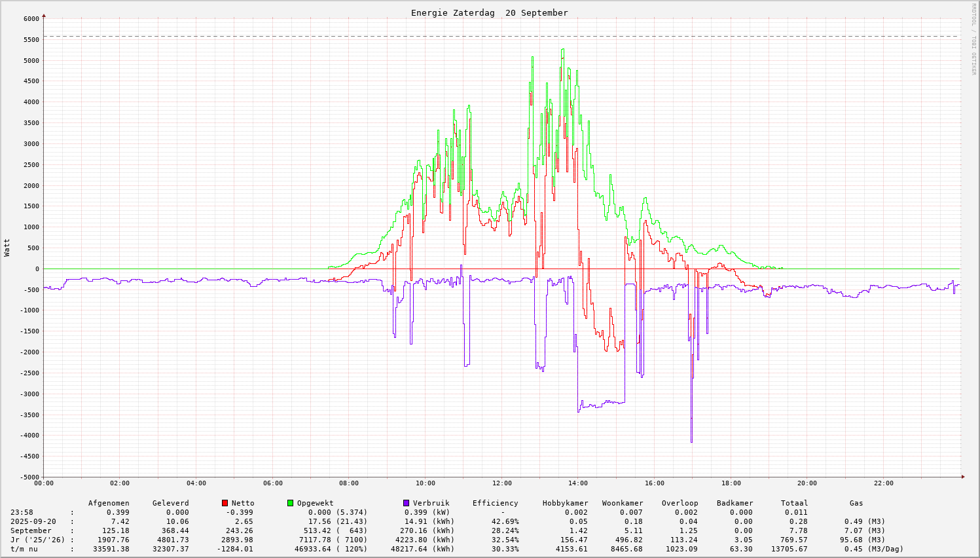Click the 06:00 time label on the x-axis

tap(272, 483)
